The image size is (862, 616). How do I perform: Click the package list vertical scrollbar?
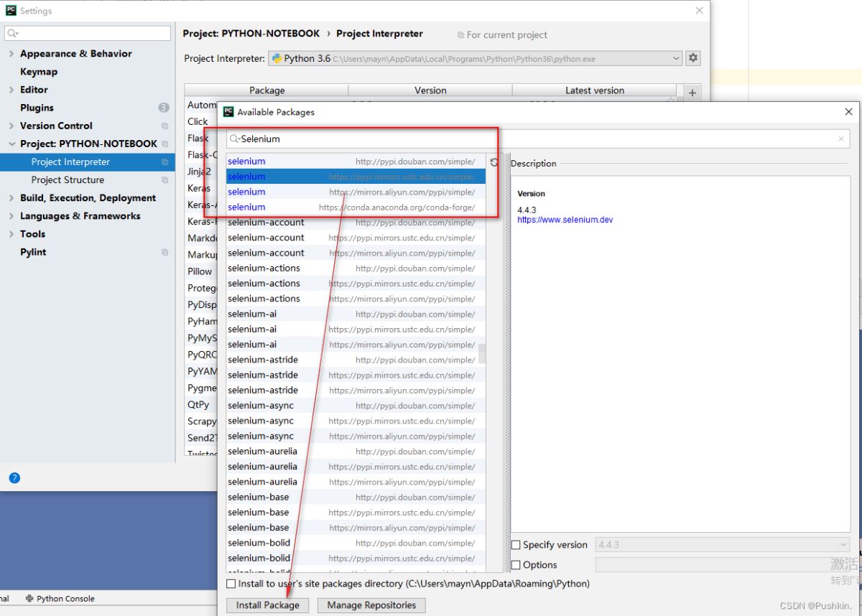[x=482, y=353]
